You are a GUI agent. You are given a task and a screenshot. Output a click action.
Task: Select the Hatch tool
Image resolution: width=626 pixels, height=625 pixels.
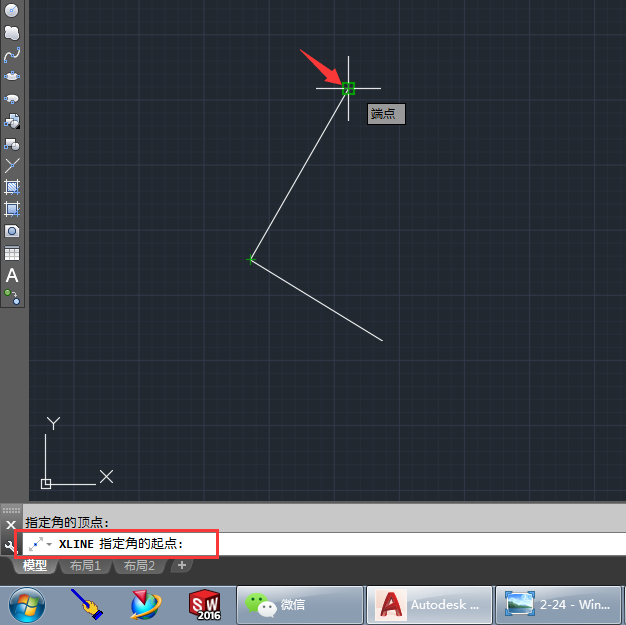coord(12,187)
